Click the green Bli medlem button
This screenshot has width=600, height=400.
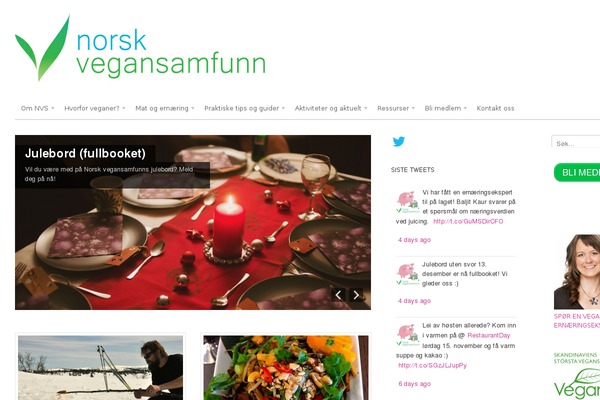point(577,173)
